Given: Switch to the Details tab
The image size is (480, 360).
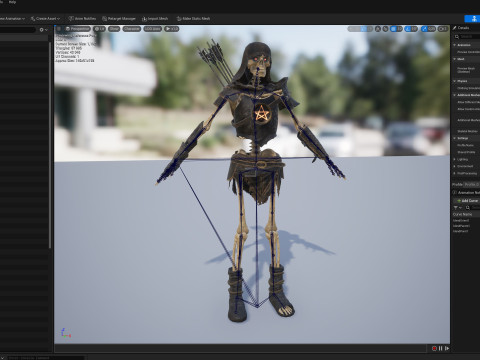Looking at the screenshot, I should tap(461, 28).
